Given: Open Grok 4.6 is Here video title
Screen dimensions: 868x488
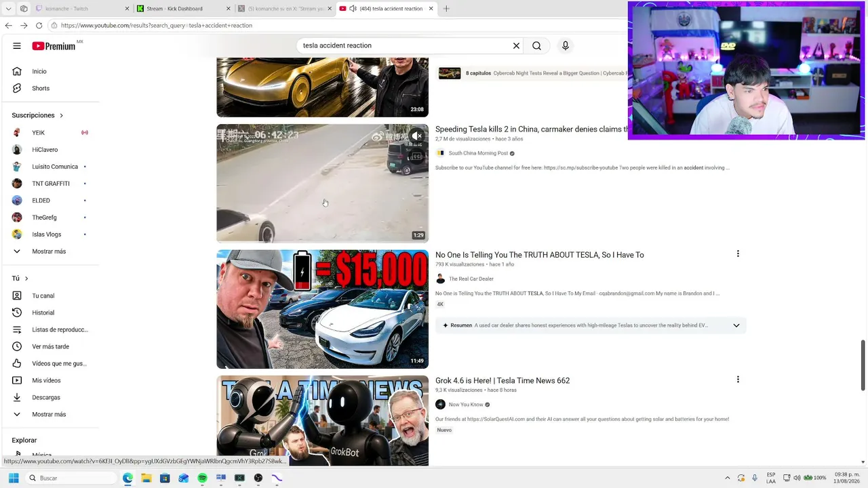Looking at the screenshot, I should coord(502,381).
